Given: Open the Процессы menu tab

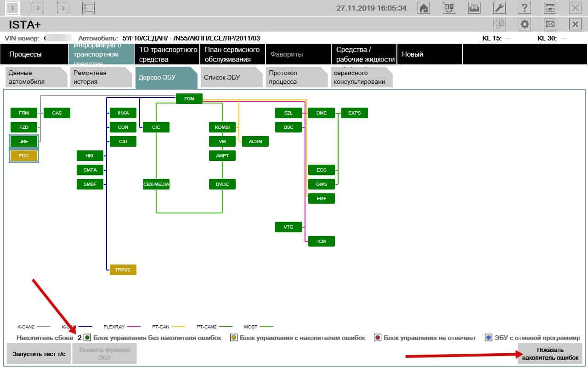Looking at the screenshot, I should pyautogui.click(x=34, y=54).
